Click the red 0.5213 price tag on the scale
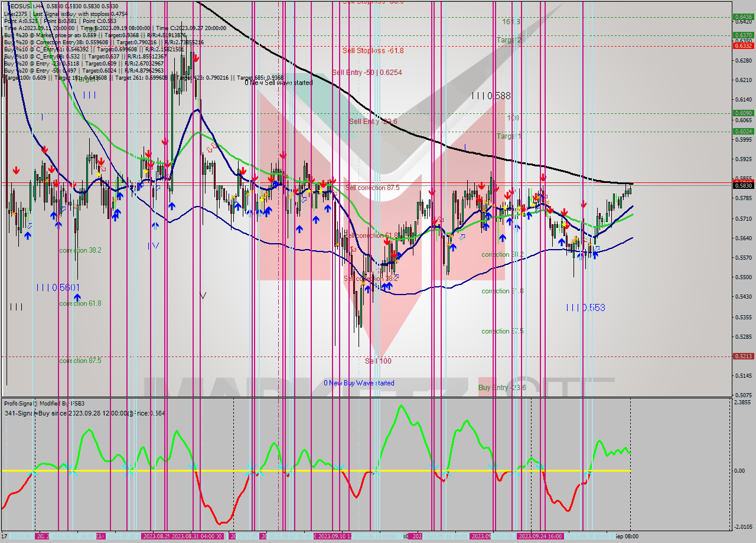 743,355
